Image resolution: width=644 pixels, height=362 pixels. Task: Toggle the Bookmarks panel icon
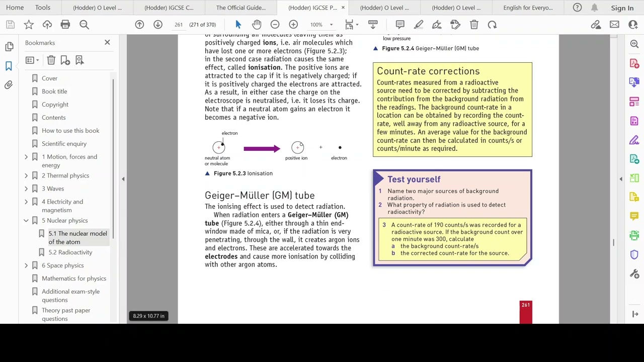pos(9,66)
